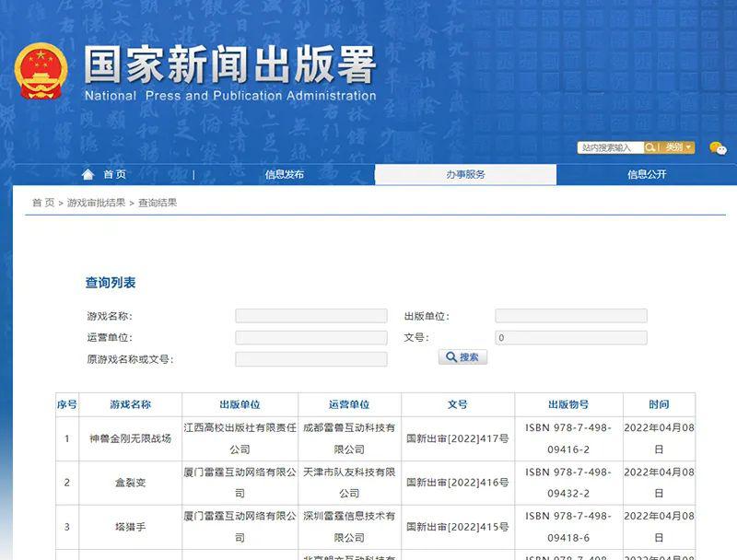Switch to the 信息公开 navigation tab

pos(647,175)
